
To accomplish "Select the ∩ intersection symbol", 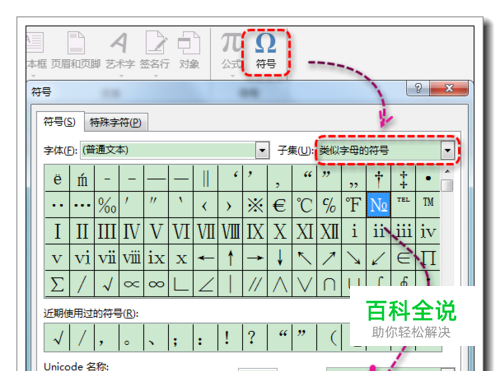I will 329,284.
